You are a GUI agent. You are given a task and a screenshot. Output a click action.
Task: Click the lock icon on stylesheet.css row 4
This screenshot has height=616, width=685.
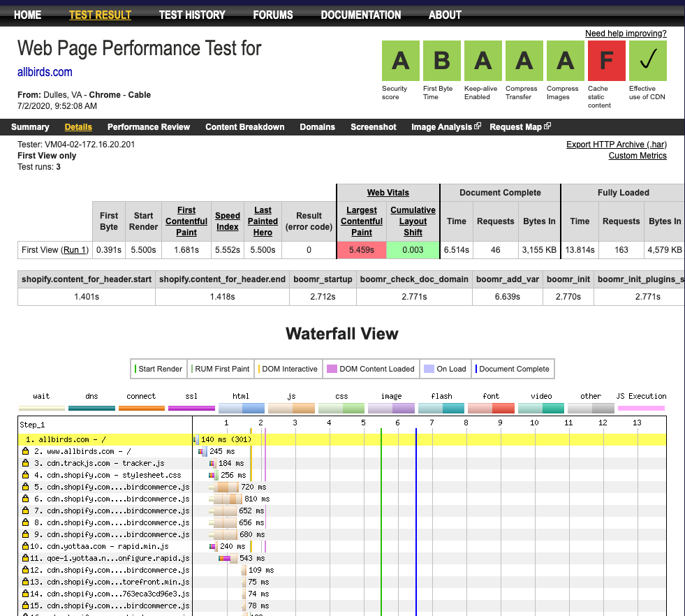(25, 474)
